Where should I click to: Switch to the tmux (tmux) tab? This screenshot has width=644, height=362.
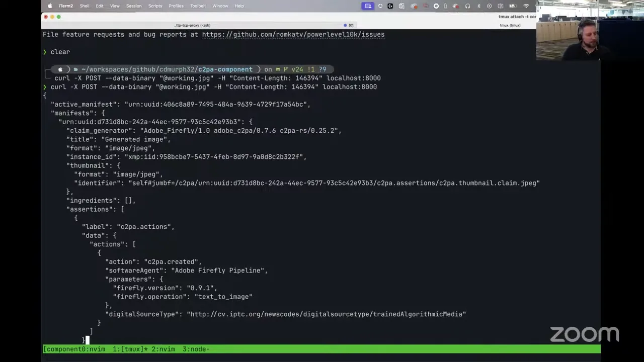510,25
